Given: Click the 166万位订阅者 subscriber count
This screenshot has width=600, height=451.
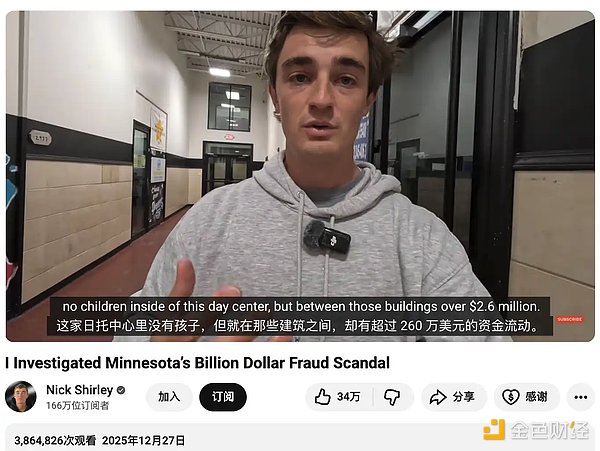Looking at the screenshot, I should tap(77, 405).
